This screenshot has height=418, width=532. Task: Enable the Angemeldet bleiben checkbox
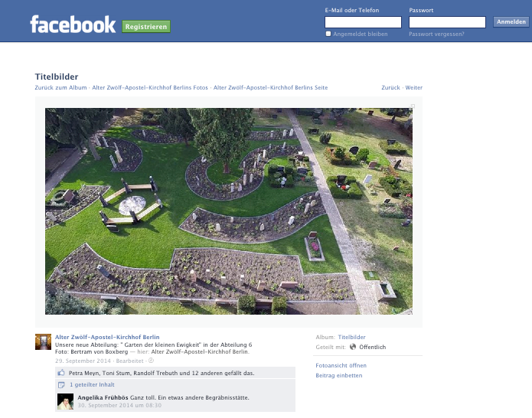(x=328, y=34)
